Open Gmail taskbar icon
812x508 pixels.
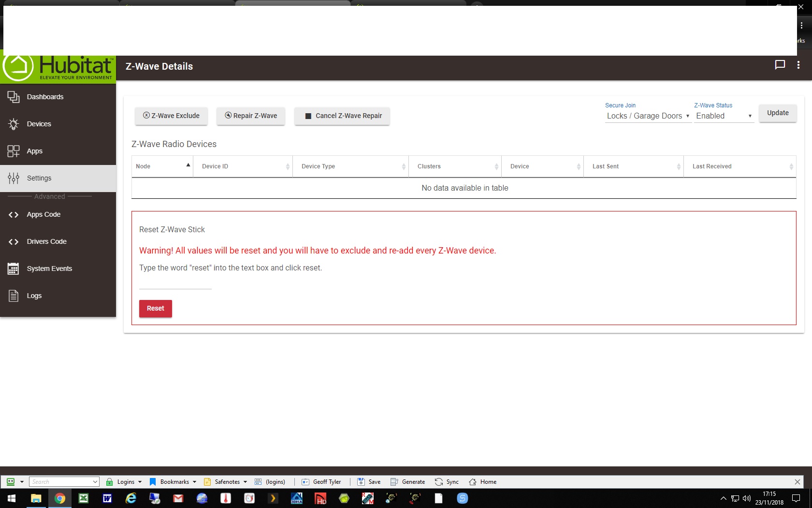coord(178,498)
